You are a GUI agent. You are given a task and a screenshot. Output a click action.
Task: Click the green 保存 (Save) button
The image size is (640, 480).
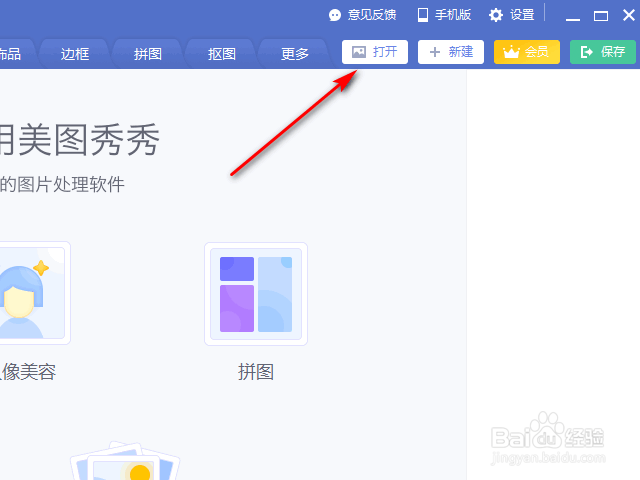602,52
